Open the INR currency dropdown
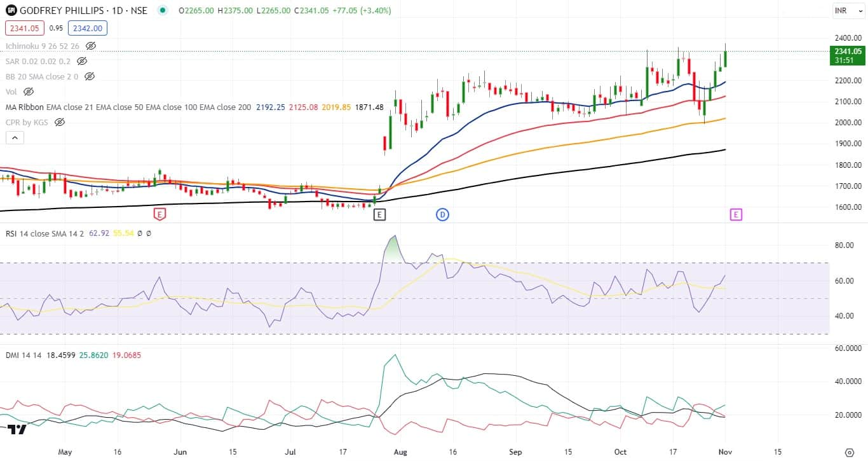Screen dimensions: 868x461 pyautogui.click(x=849, y=11)
